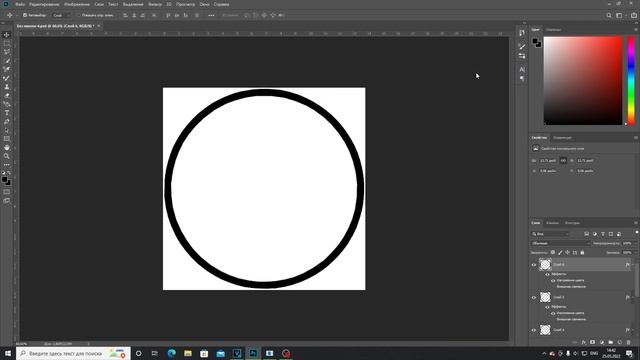Create new fill or adjustment layer
Image resolution: width=640 pixels, height=360 pixels.
coord(602,342)
